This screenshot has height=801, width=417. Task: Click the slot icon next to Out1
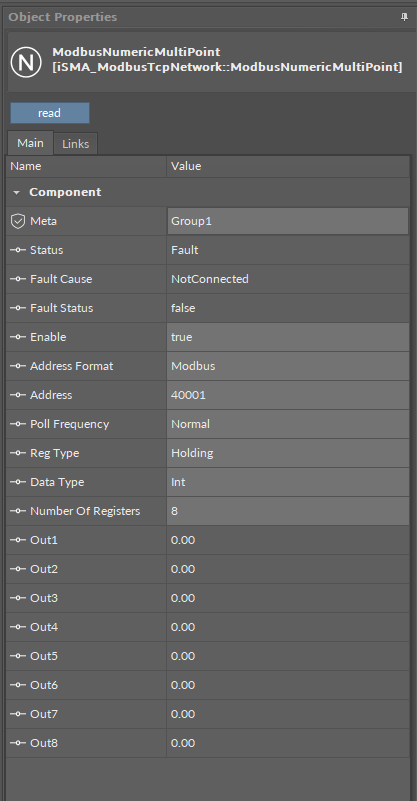(18, 540)
